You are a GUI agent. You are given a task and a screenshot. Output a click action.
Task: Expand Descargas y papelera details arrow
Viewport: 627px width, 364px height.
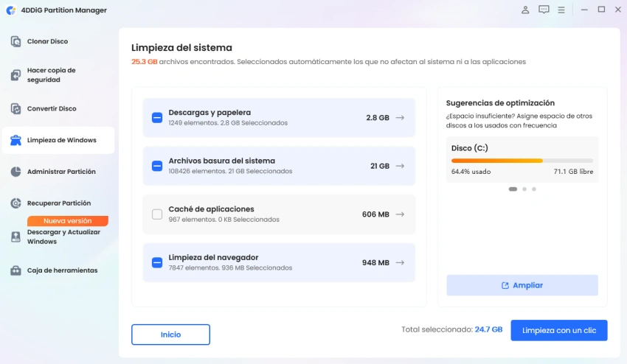coord(400,117)
